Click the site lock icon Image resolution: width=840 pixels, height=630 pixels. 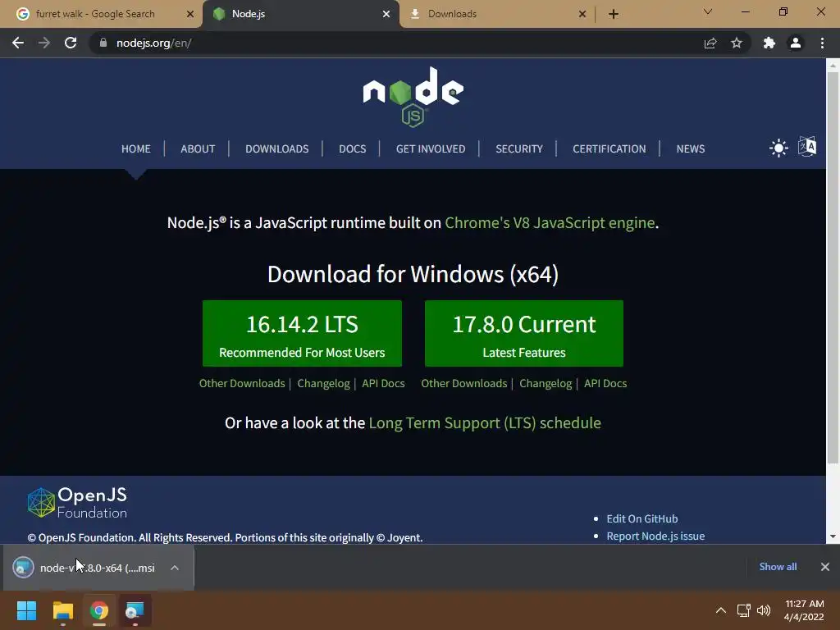tap(103, 43)
